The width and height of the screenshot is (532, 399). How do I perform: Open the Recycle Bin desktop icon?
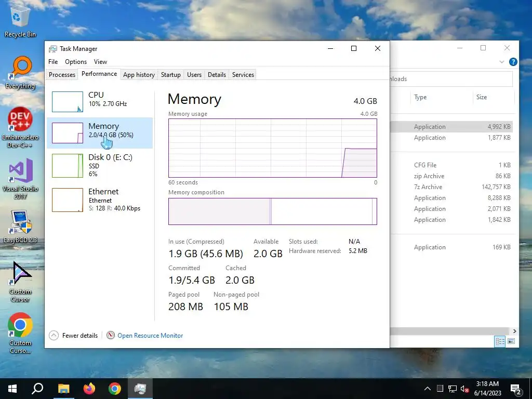(x=20, y=22)
